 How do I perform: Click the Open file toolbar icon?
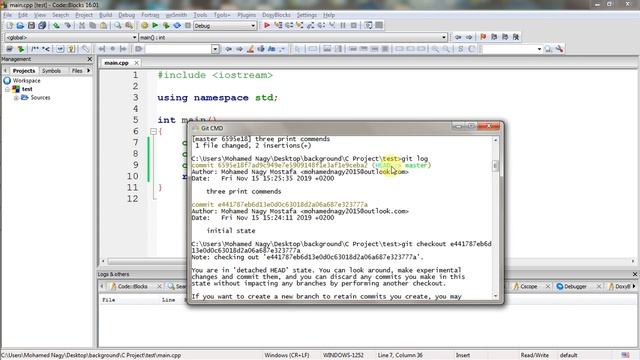click(x=20, y=25)
